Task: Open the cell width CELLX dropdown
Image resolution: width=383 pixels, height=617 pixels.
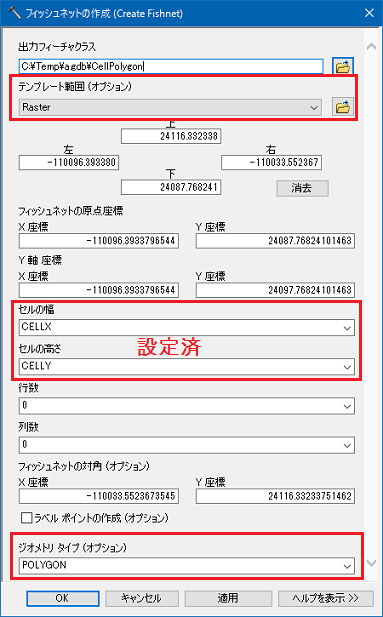Action: (187, 327)
